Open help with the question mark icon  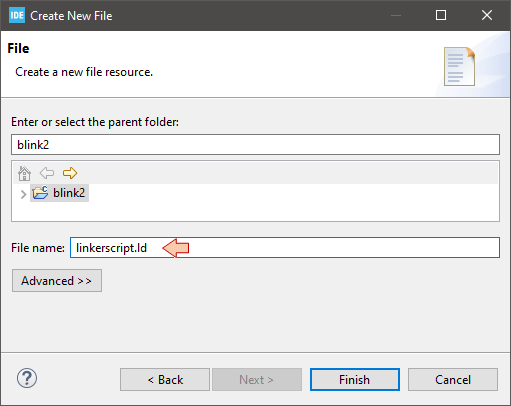[27, 378]
